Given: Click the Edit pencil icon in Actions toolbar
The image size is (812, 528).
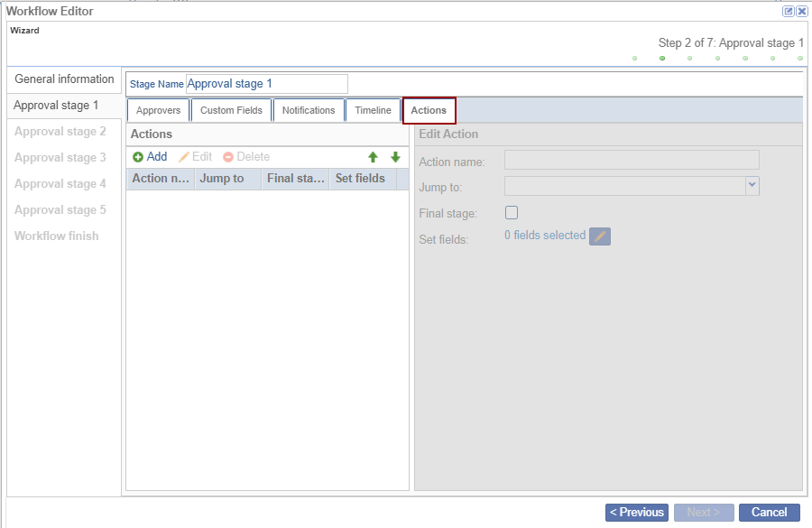Looking at the screenshot, I should pos(184,157).
